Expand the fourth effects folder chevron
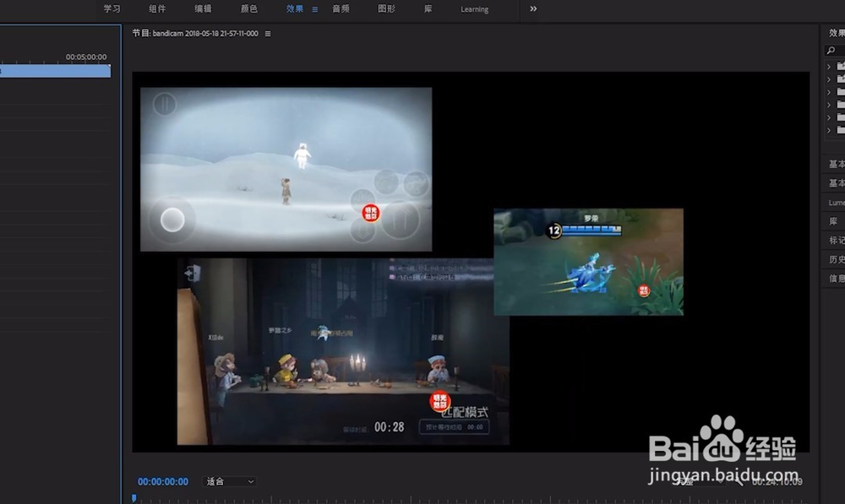Screen dimensions: 845x504 pos(829,105)
